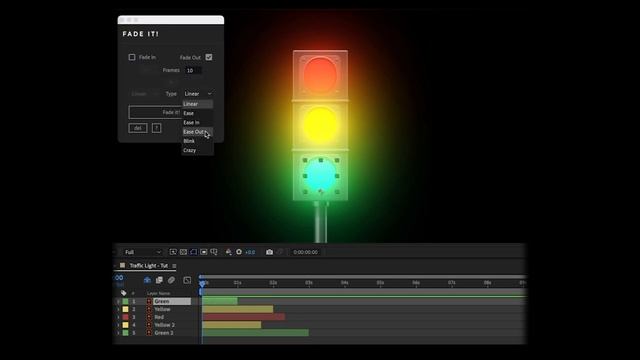Click the Yellow 2 layer label color swatch
The height and width of the screenshot is (360, 640).
(125, 325)
